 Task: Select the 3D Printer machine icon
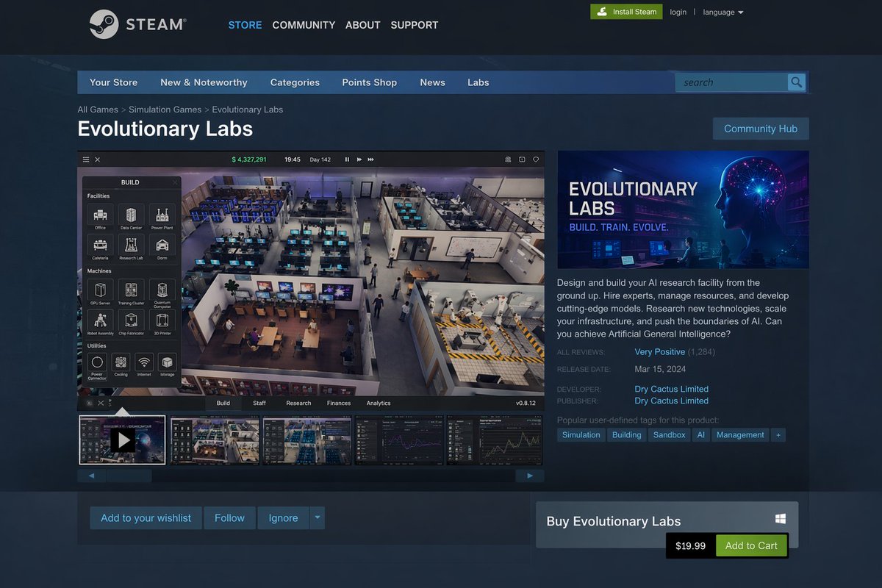pos(162,320)
